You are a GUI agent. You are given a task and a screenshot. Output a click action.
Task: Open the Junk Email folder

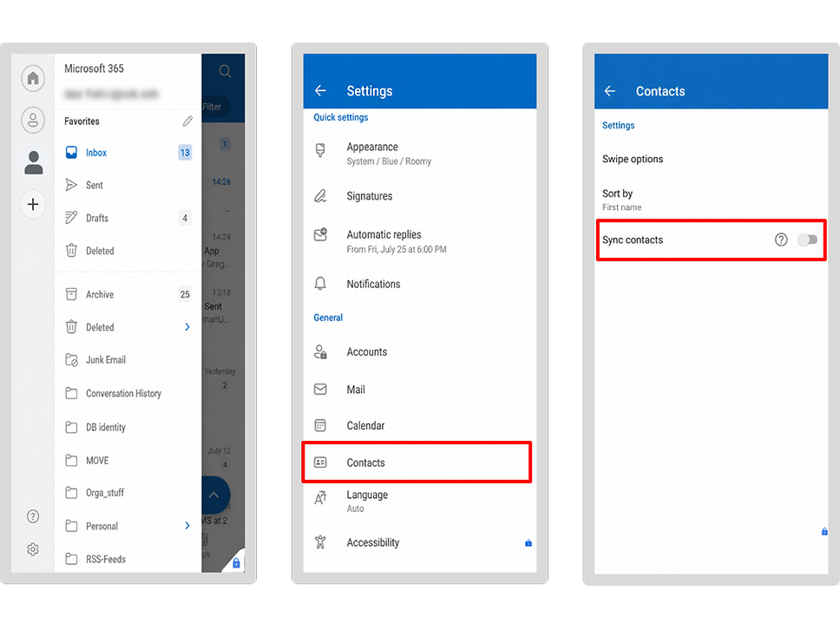point(128,360)
